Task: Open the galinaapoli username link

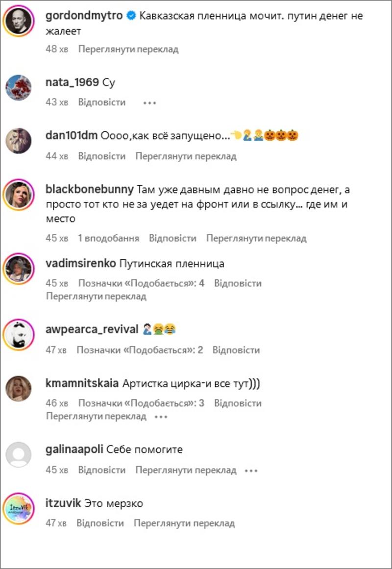Action: pos(74,449)
